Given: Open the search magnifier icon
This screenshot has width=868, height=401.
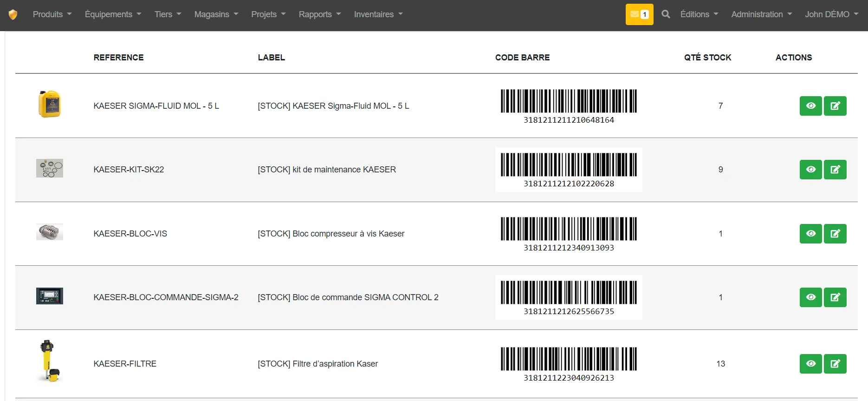Looking at the screenshot, I should click(x=666, y=14).
